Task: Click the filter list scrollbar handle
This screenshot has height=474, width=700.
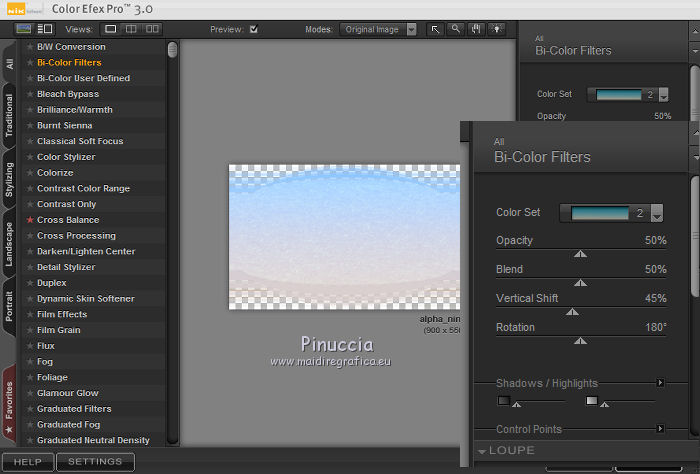Action: [x=172, y=50]
